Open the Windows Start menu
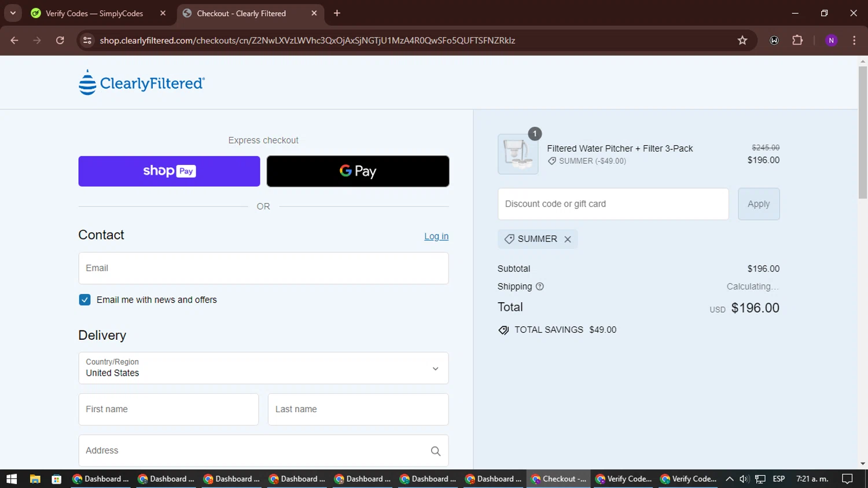 pyautogui.click(x=12, y=479)
